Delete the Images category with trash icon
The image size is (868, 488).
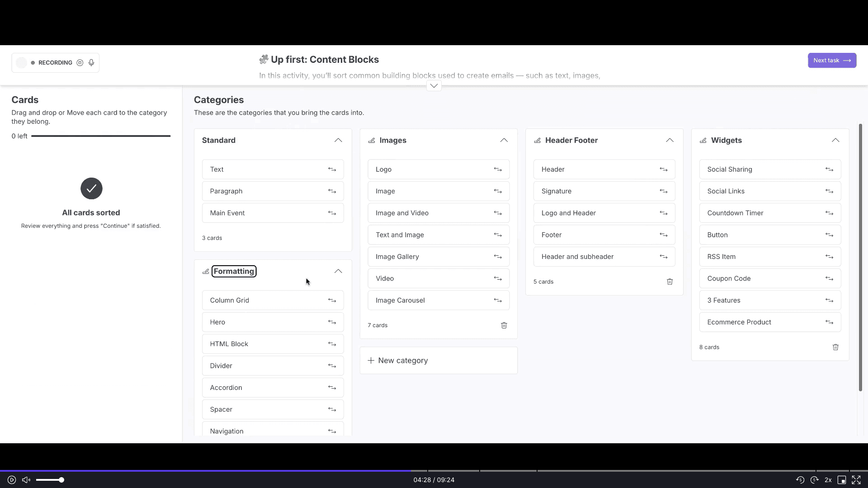pyautogui.click(x=504, y=325)
